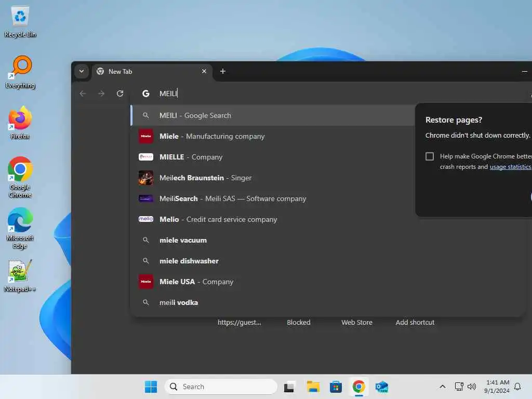Open Outlook from the taskbar

click(382, 387)
